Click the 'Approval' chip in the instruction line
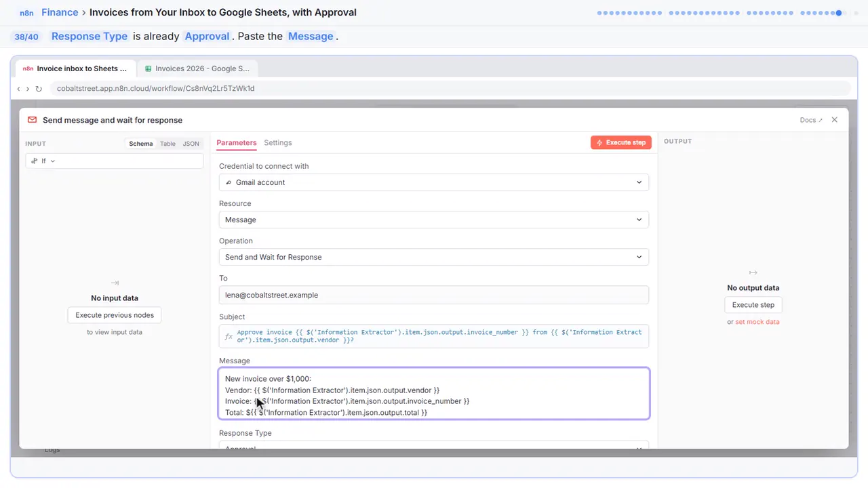This screenshot has height=488, width=868. point(207,37)
